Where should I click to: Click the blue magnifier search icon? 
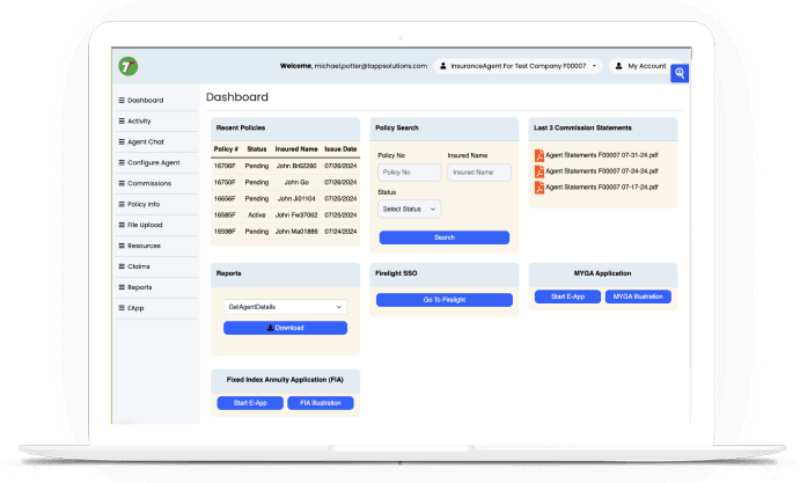[x=679, y=73]
